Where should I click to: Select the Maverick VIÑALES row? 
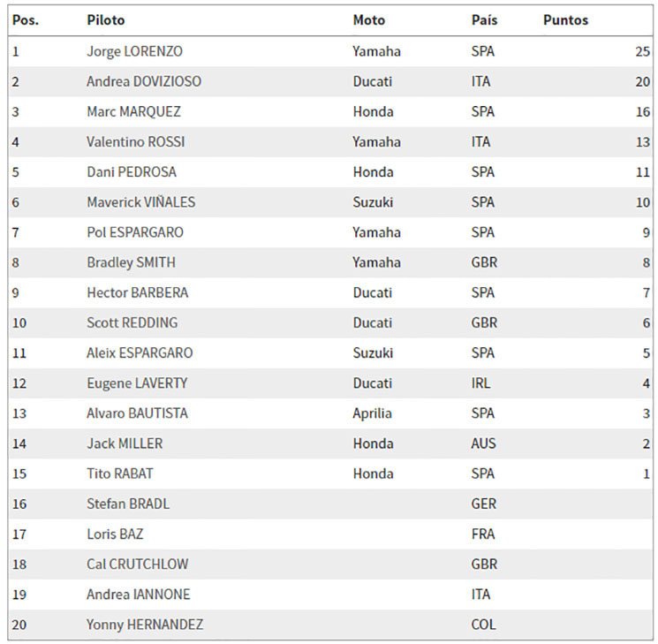(x=330, y=202)
